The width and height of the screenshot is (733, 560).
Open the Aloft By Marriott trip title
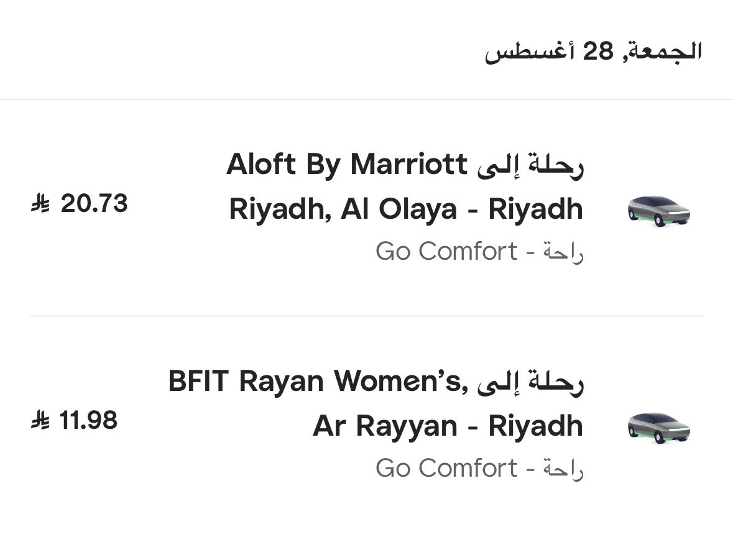[x=347, y=164]
